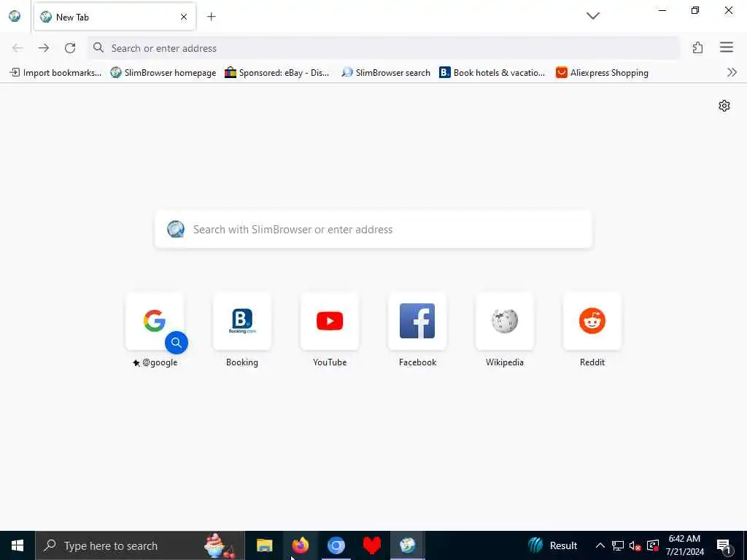This screenshot has height=560, width=747.
Task: Open SlimBrowser homepage bookmark
Action: (x=163, y=73)
